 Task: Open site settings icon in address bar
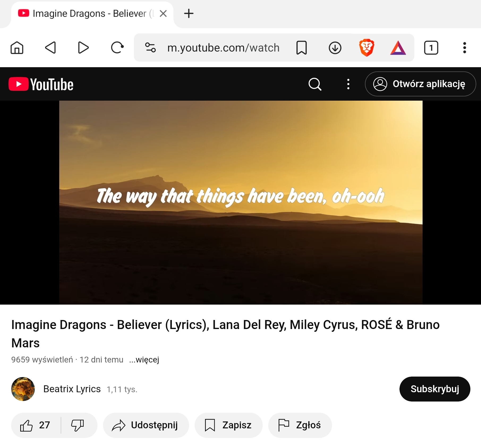coord(150,48)
